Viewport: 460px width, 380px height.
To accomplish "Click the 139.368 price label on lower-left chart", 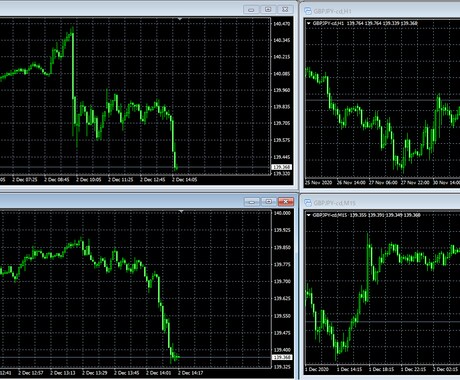I will point(282,357).
